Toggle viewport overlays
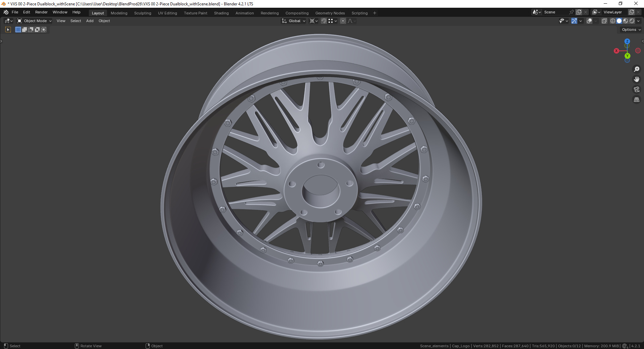The width and height of the screenshot is (644, 349). pos(589,21)
